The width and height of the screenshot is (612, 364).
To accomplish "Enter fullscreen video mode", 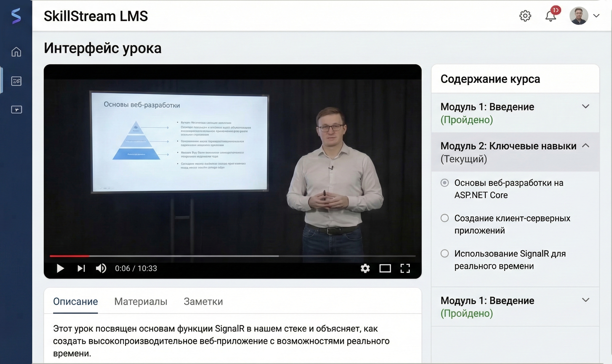I will (x=405, y=268).
